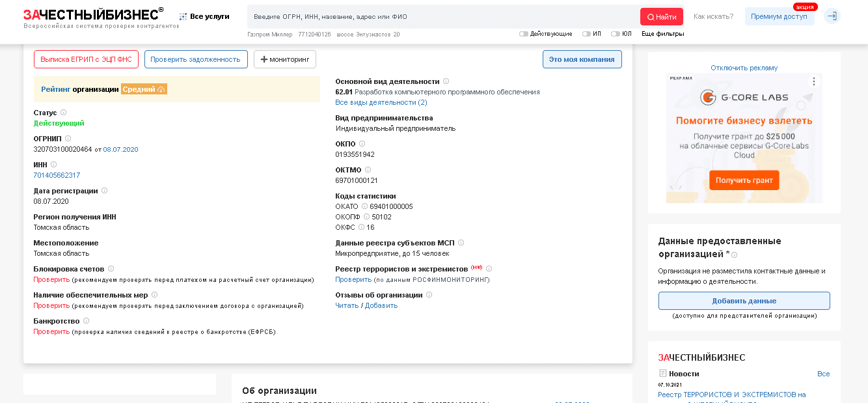868x403 pixels.
Task: Expand Еще фильтры additional filters
Action: [x=662, y=34]
